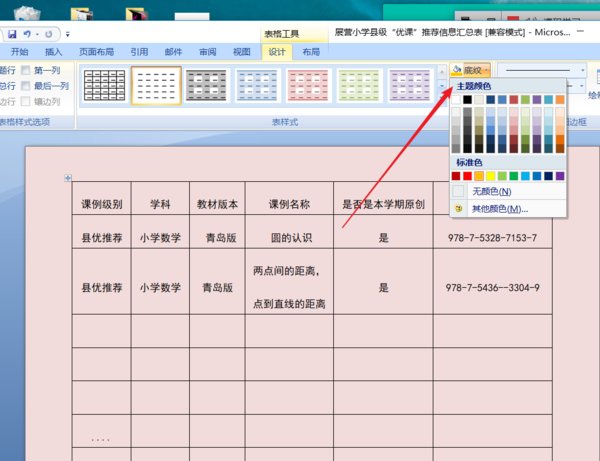Apply the plain black grid table style

(104, 85)
